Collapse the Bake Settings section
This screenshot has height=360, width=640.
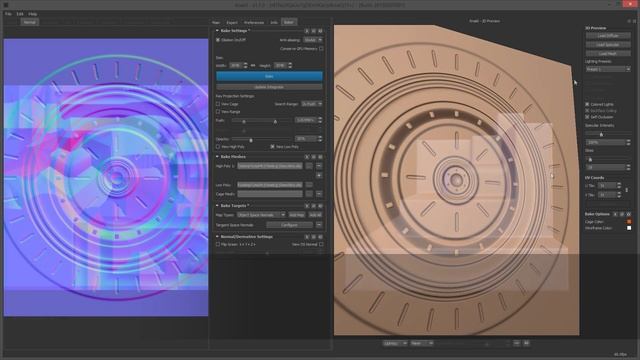click(217, 31)
